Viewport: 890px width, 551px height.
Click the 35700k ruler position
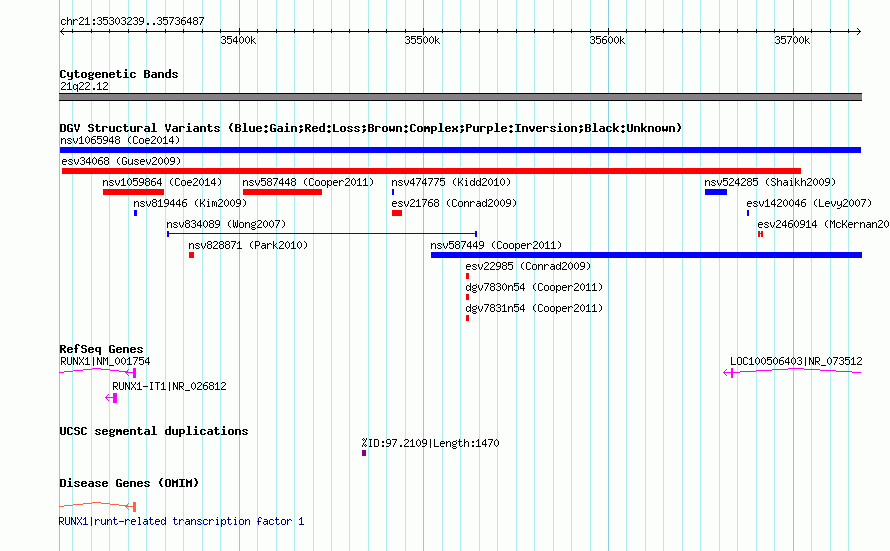[x=792, y=40]
